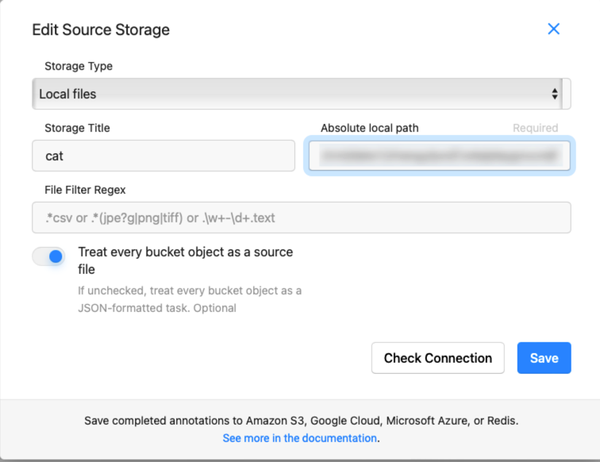Click footer text about Amazon S3 annotations

(x=300, y=421)
